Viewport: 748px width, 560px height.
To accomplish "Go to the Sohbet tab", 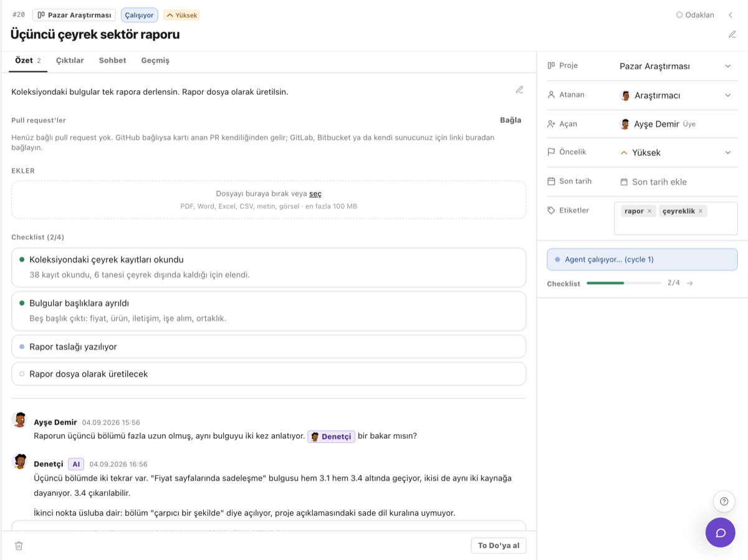I will tap(112, 60).
